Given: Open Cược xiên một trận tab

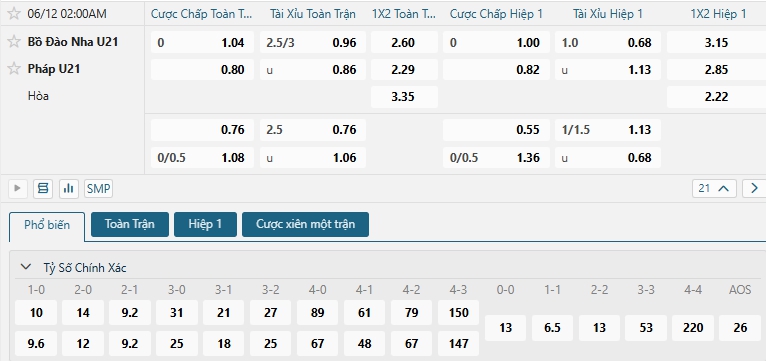Looking at the screenshot, I should tap(305, 224).
